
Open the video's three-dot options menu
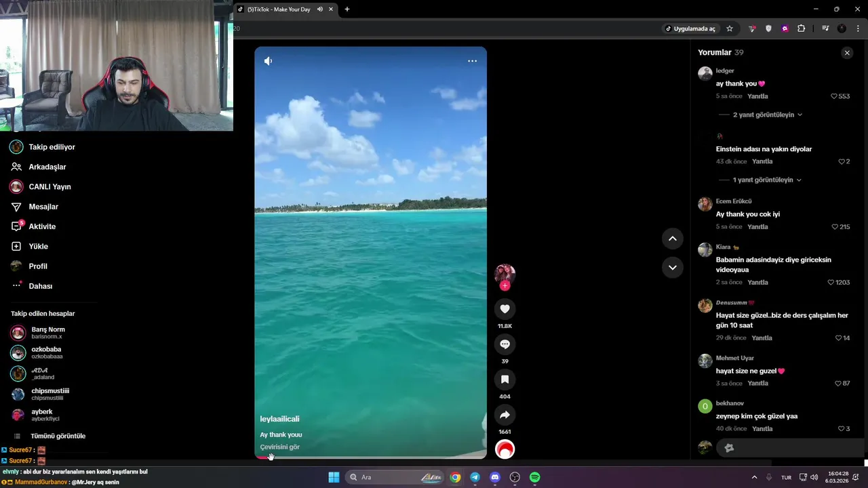coord(472,61)
